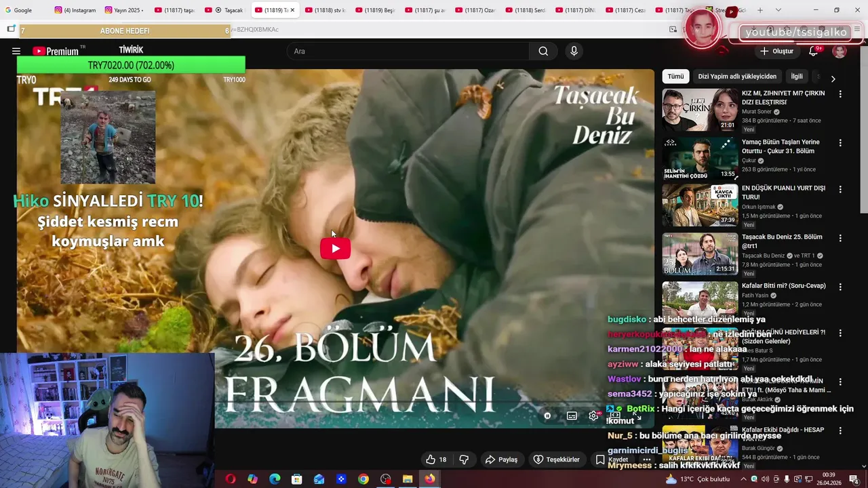Open Orkun Işıtmak channel link
This screenshot has height=488, width=868.
coord(759,207)
